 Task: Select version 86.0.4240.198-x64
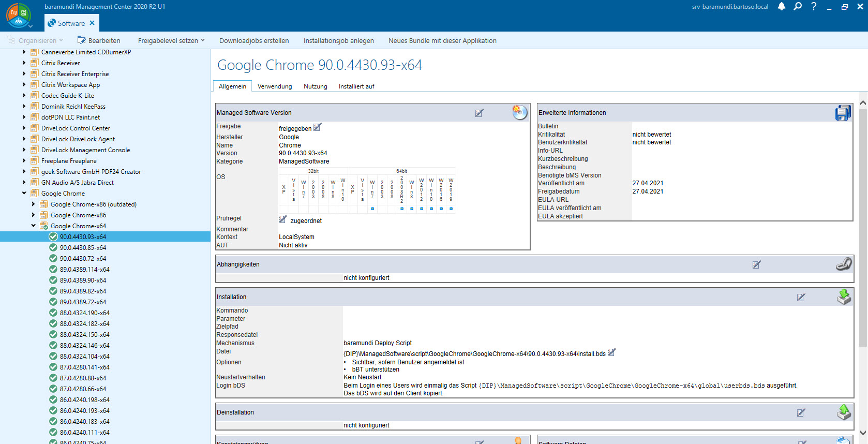pos(84,399)
